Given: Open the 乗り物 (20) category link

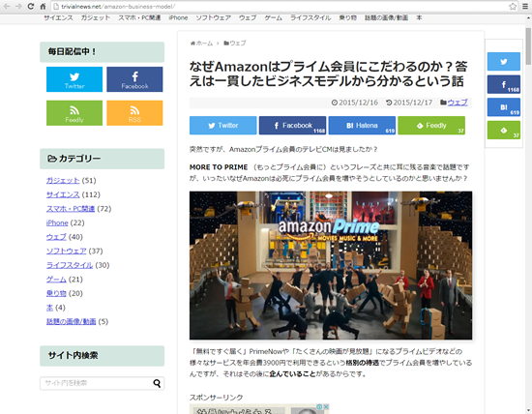Looking at the screenshot, I should 56,293.
